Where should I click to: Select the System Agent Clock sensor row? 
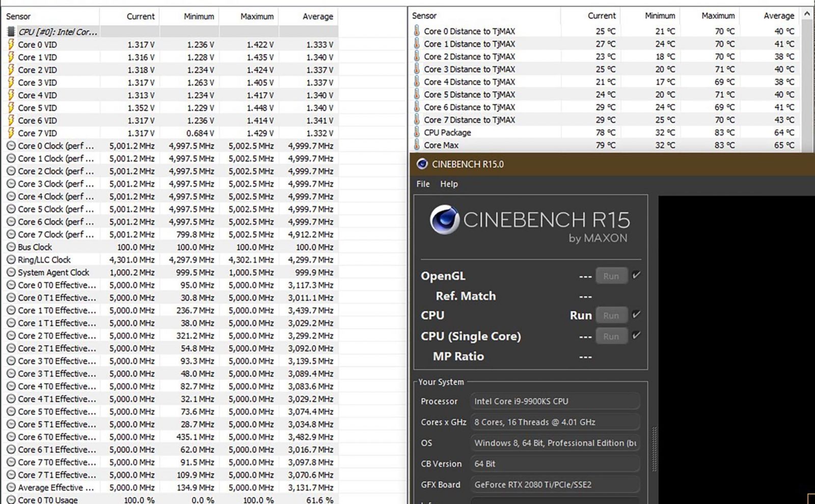(x=53, y=273)
